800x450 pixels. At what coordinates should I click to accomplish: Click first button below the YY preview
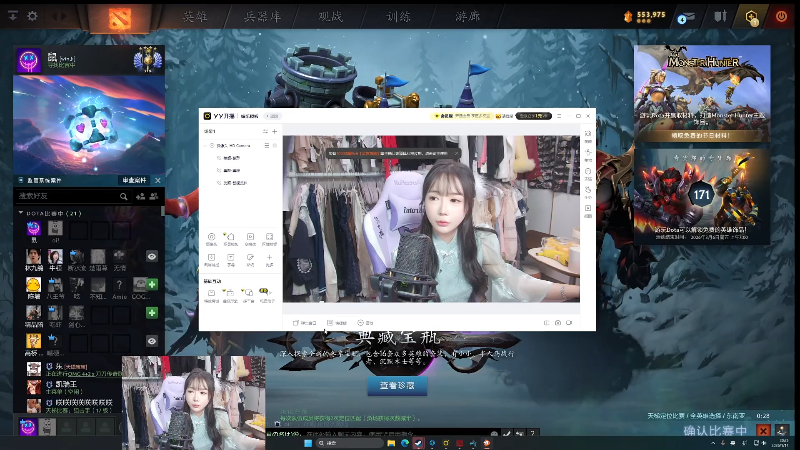pyautogui.click(x=305, y=323)
